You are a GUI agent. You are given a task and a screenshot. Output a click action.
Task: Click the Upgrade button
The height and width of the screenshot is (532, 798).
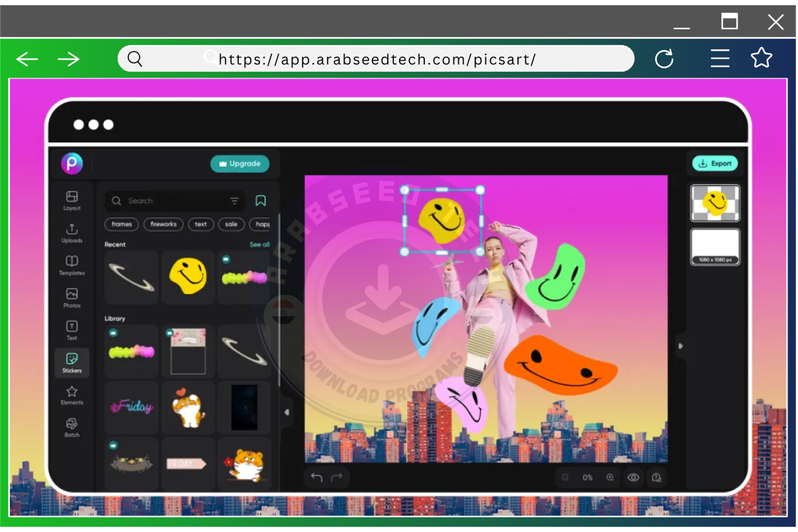pyautogui.click(x=239, y=164)
